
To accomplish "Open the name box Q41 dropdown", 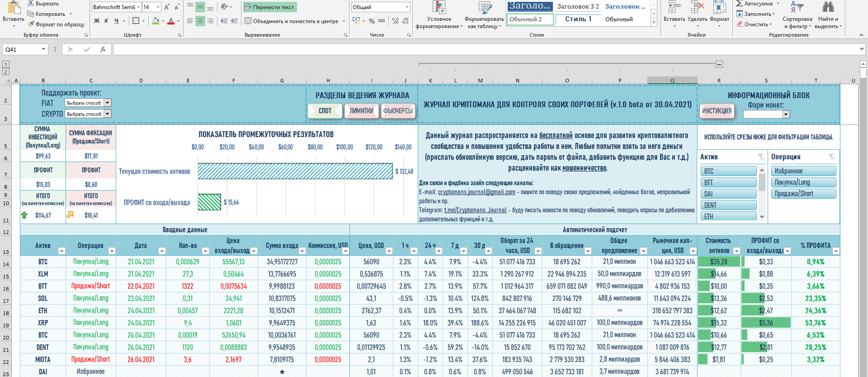I will [44, 49].
